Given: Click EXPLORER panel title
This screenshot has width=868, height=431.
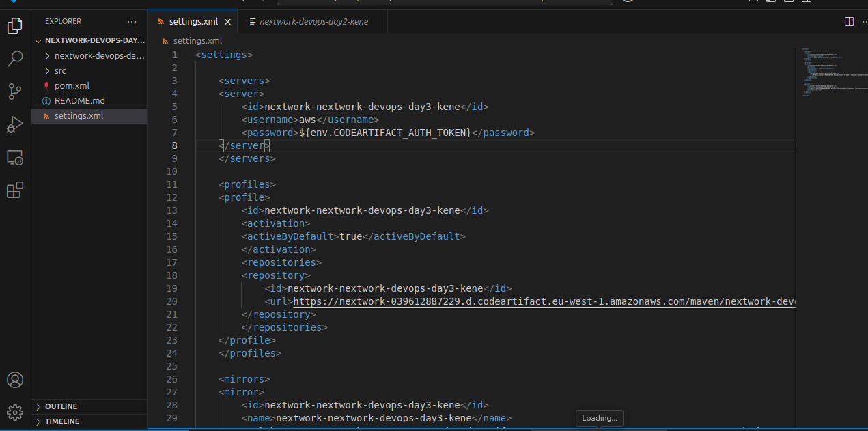Looking at the screenshot, I should coord(63,21).
